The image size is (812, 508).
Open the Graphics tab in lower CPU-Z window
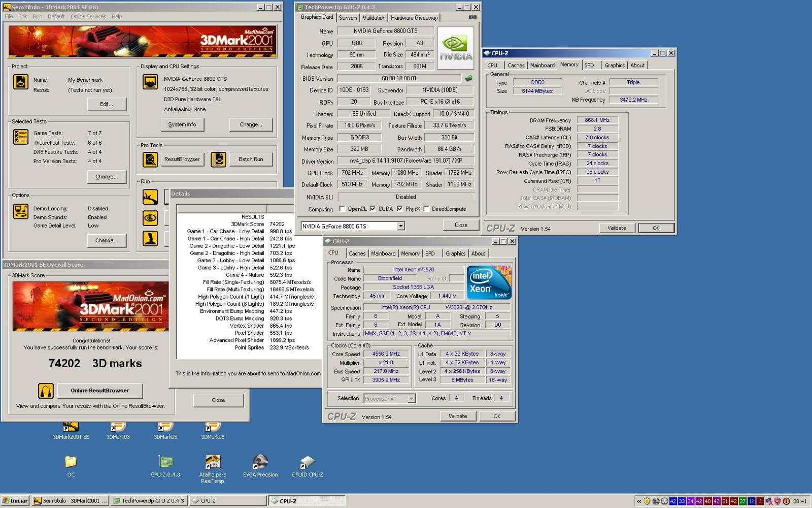point(456,253)
